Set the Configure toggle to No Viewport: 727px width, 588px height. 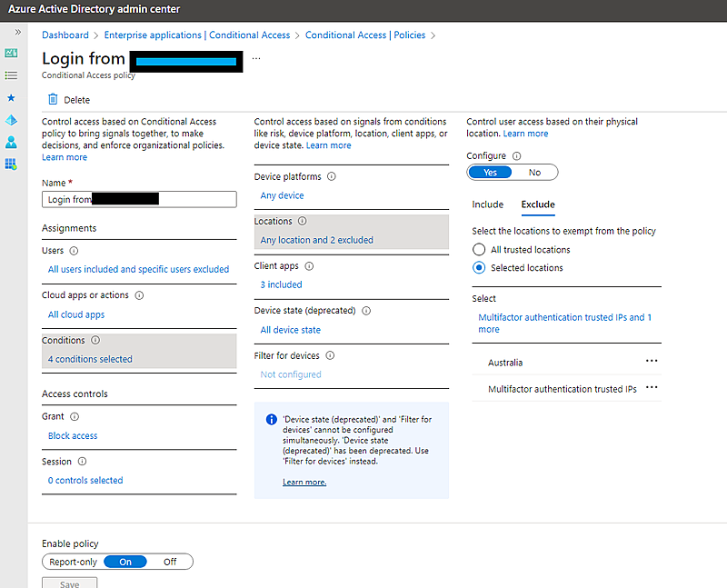click(x=534, y=172)
